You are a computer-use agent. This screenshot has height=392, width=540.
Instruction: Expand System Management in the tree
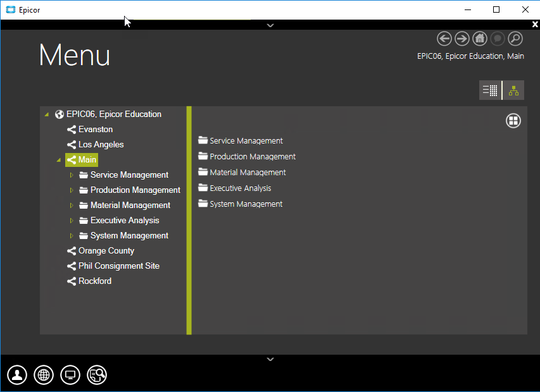click(72, 236)
